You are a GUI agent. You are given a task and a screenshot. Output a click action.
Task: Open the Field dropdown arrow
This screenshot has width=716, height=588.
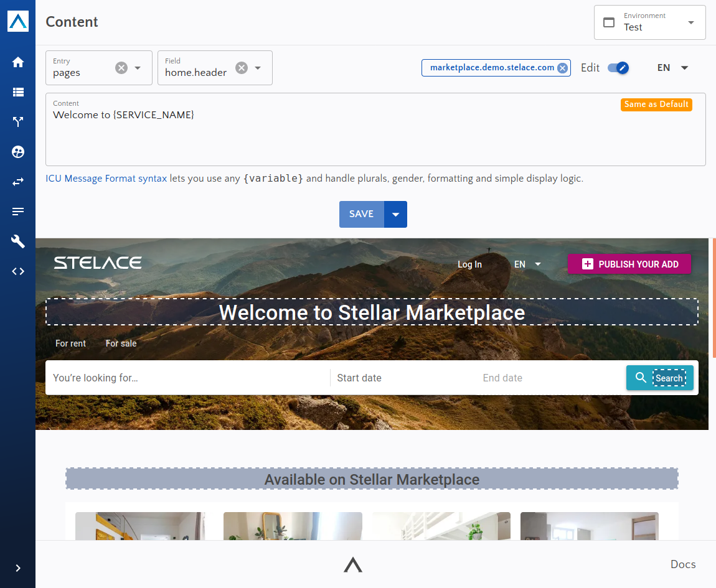coord(258,68)
